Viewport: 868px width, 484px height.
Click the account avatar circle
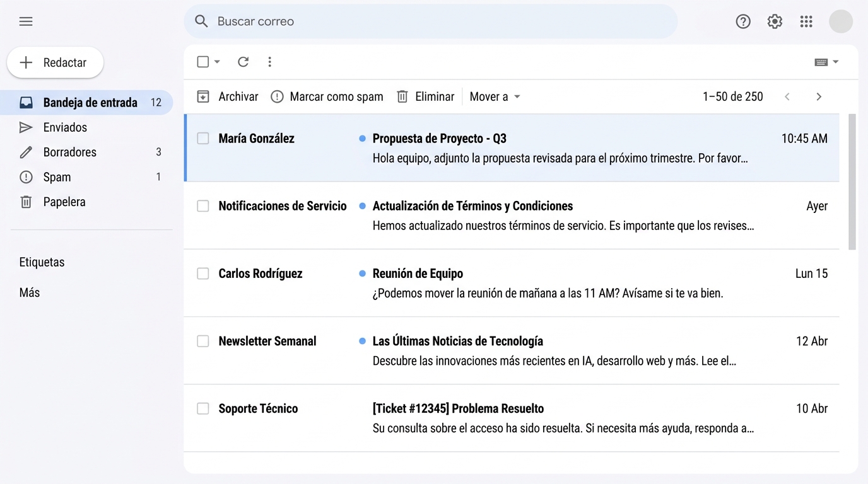[x=841, y=21]
